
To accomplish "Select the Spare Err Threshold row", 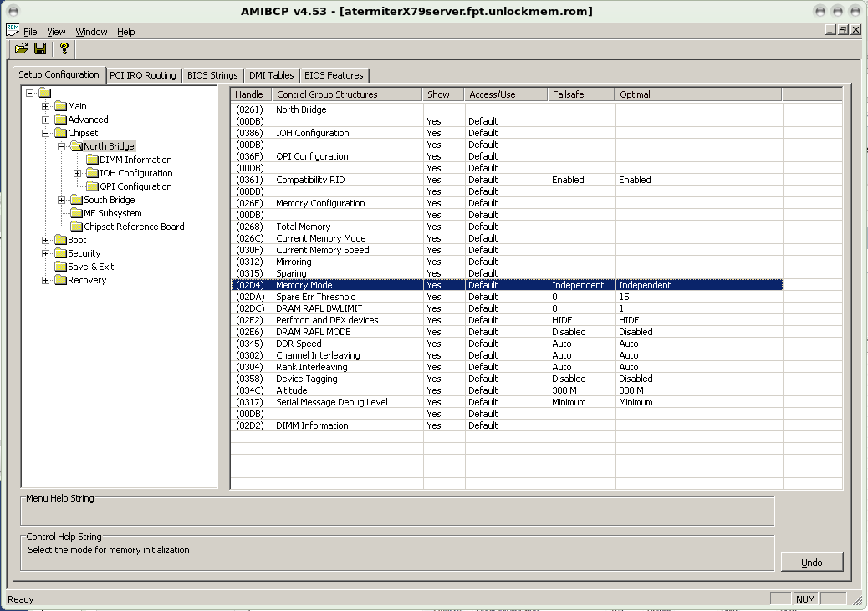I will (507, 297).
